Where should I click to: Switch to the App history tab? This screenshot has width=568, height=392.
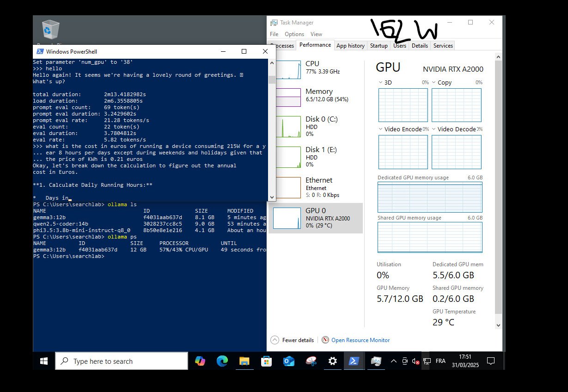tap(350, 46)
